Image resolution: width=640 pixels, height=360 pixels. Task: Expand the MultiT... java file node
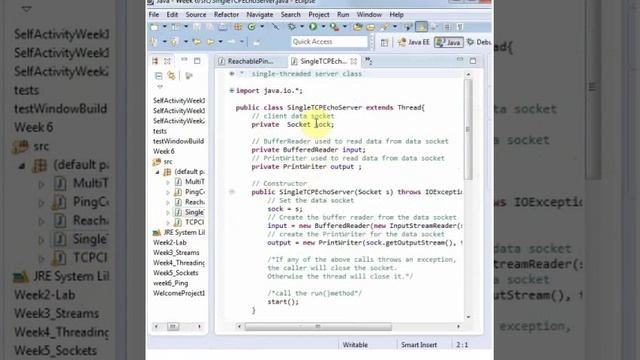point(168,182)
